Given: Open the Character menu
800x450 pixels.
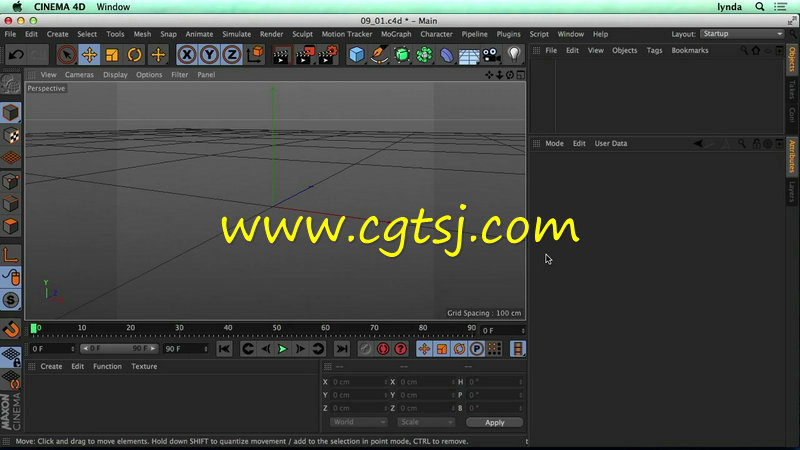Looking at the screenshot, I should (x=436, y=34).
